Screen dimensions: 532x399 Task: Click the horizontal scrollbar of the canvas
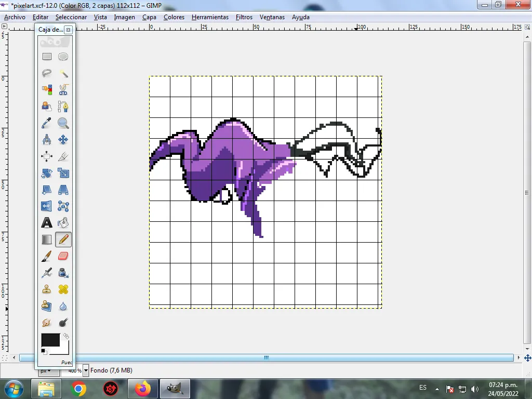tap(267, 357)
